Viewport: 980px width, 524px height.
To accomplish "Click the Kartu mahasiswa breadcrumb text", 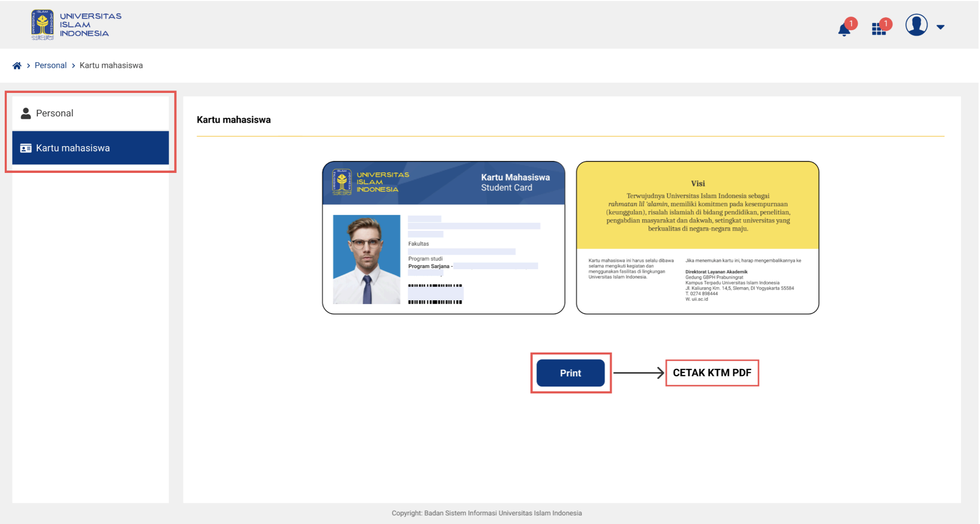I will point(111,66).
